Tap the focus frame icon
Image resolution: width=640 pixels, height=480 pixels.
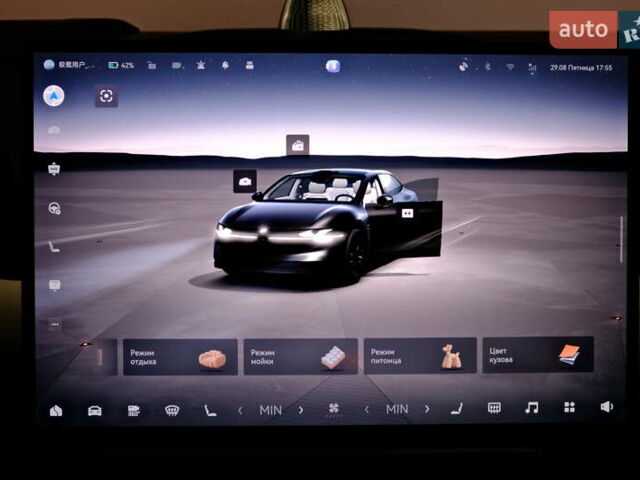click(x=107, y=96)
